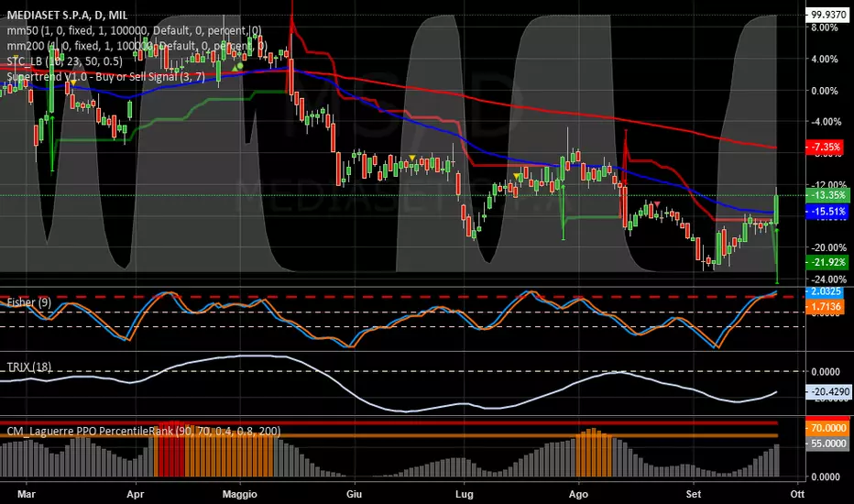The height and width of the screenshot is (504, 854).
Task: Click the green -13.35% last price tag
Action: pos(827,195)
